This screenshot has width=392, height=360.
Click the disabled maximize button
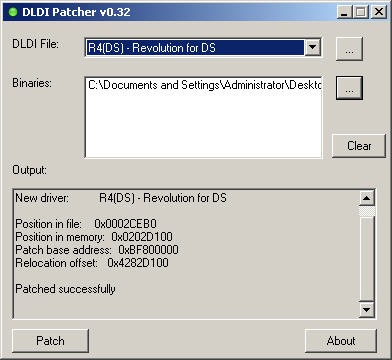point(361,12)
